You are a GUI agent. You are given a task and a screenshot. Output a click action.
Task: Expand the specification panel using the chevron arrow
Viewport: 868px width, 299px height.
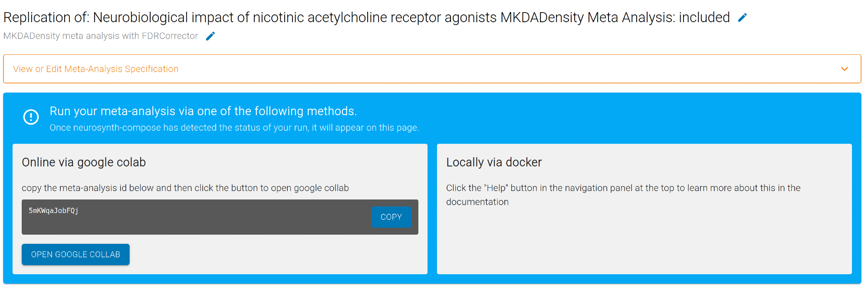tap(844, 69)
